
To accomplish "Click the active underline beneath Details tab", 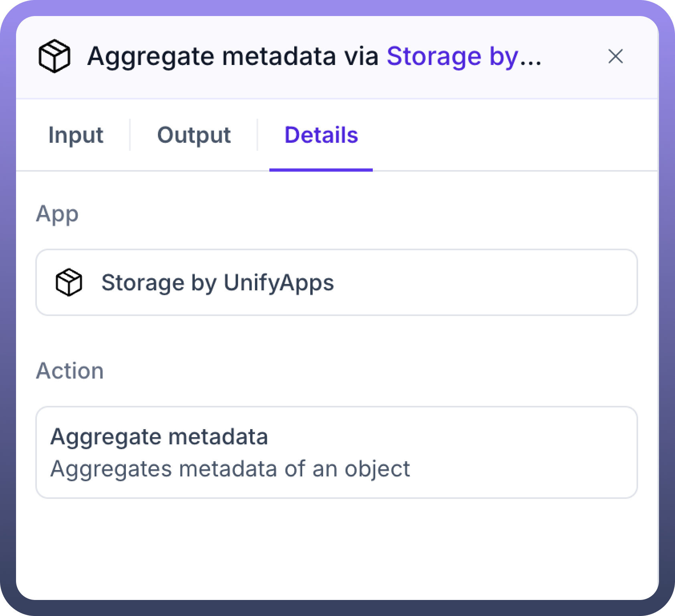I will 321,170.
